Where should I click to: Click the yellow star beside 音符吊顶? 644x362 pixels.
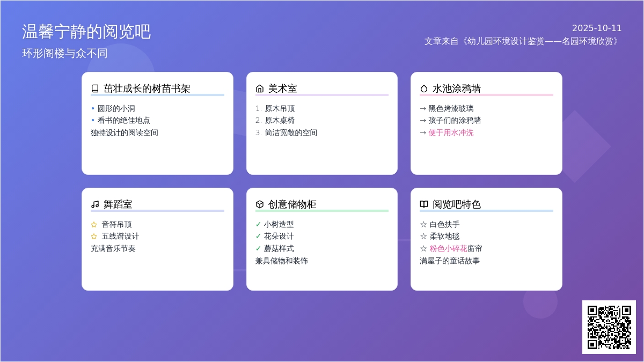(94, 225)
